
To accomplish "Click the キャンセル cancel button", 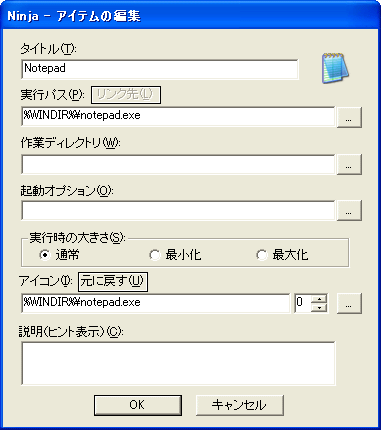I will coord(239,405).
